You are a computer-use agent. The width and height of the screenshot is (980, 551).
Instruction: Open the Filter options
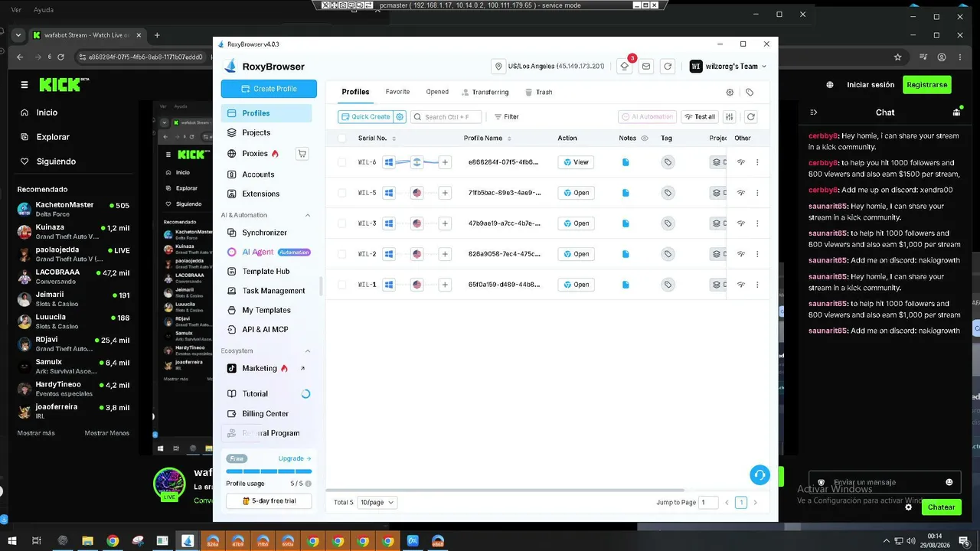506,117
